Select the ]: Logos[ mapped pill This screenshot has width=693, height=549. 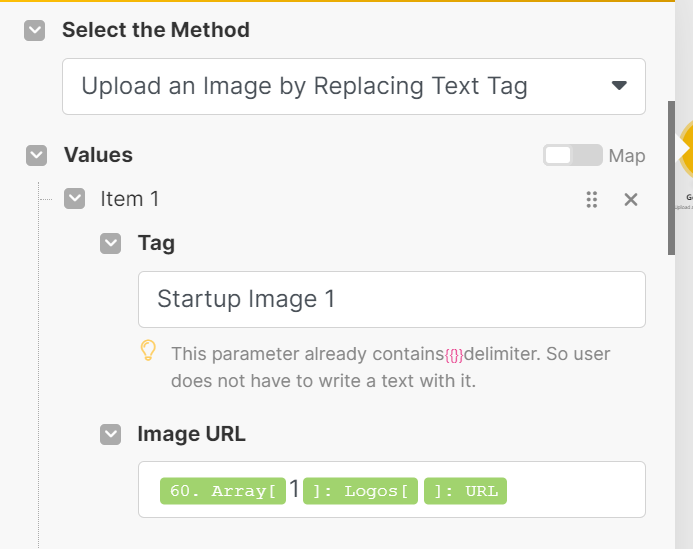tap(360, 490)
